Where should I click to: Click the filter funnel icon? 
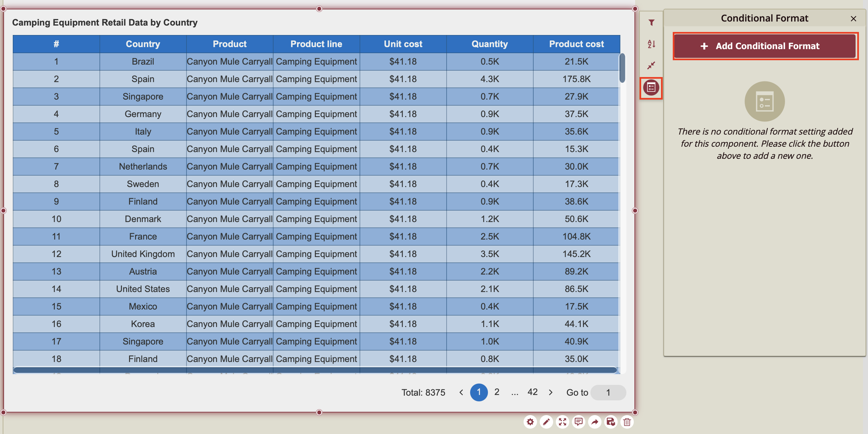click(651, 23)
